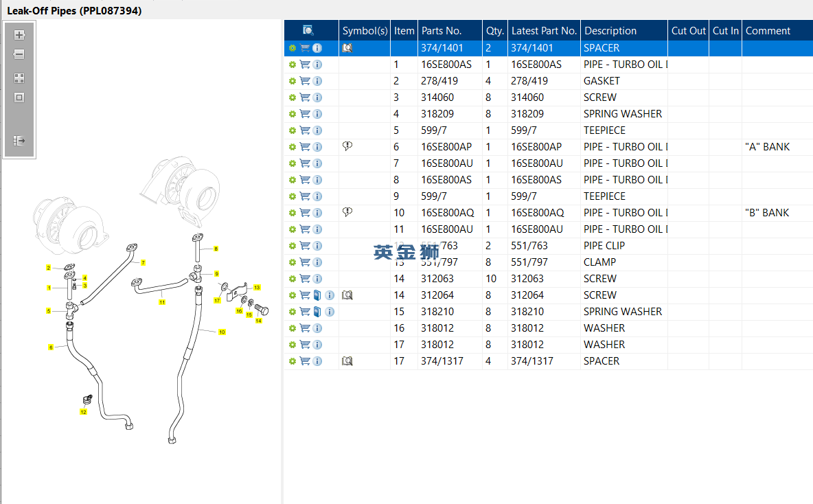Open info for item 7 pipe 16SE800AU

click(x=317, y=163)
